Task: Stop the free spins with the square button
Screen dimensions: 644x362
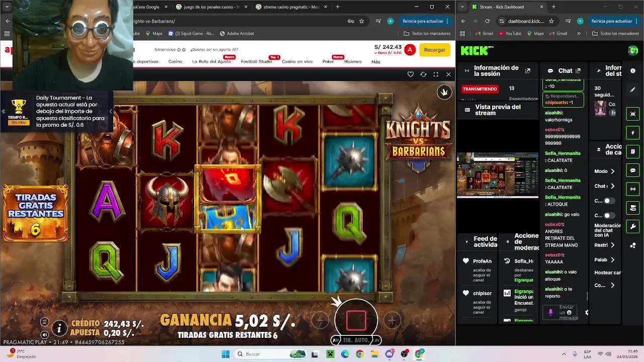Action: (x=356, y=320)
